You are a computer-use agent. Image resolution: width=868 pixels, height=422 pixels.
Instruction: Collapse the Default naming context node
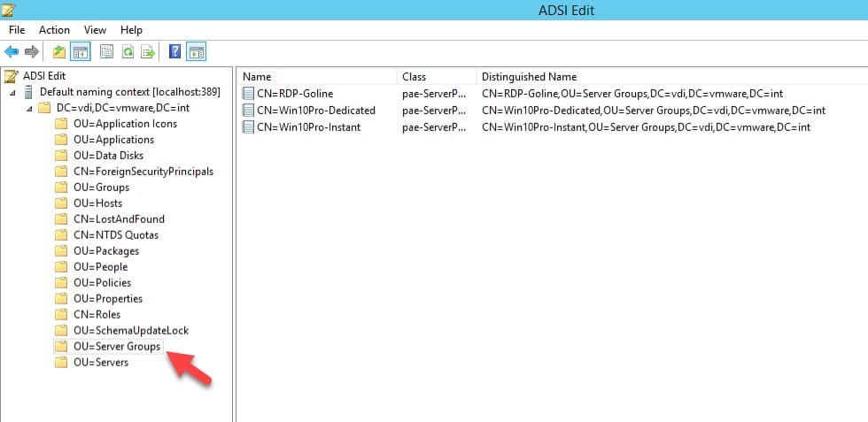coord(12,93)
